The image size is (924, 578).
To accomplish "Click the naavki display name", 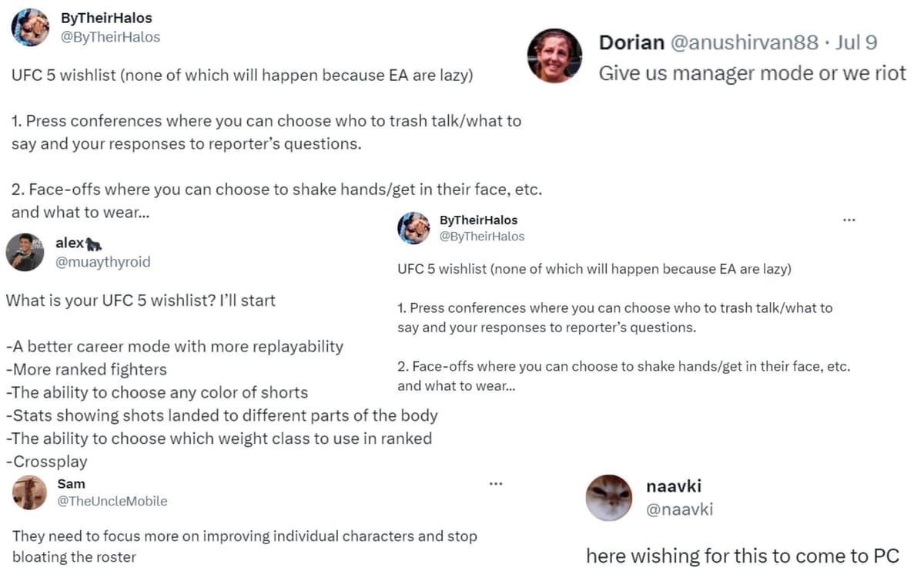I will pyautogui.click(x=674, y=486).
